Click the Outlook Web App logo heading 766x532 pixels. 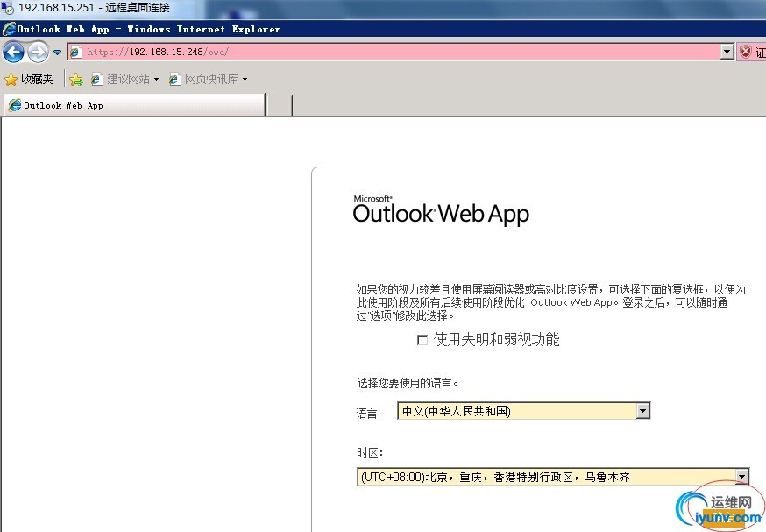tap(441, 210)
